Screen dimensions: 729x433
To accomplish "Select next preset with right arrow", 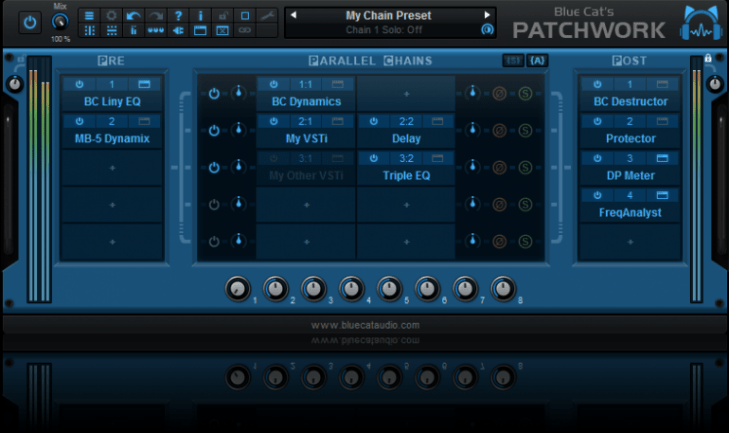I will click(488, 15).
